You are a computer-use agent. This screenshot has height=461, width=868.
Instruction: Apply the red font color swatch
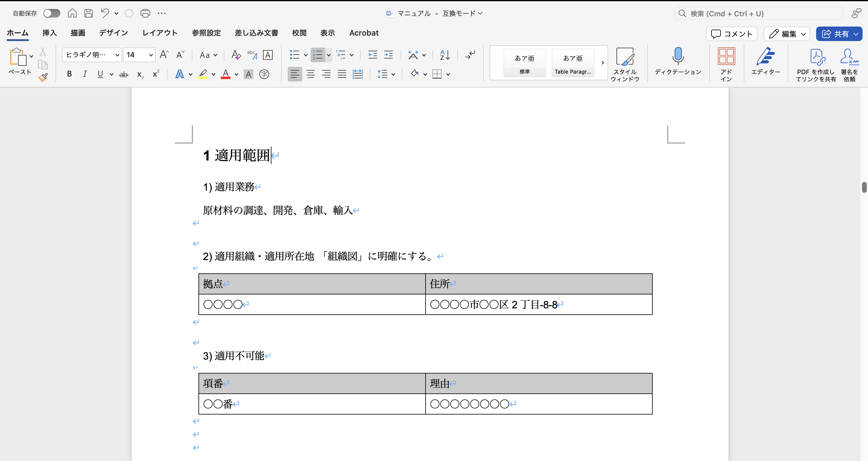(x=225, y=74)
